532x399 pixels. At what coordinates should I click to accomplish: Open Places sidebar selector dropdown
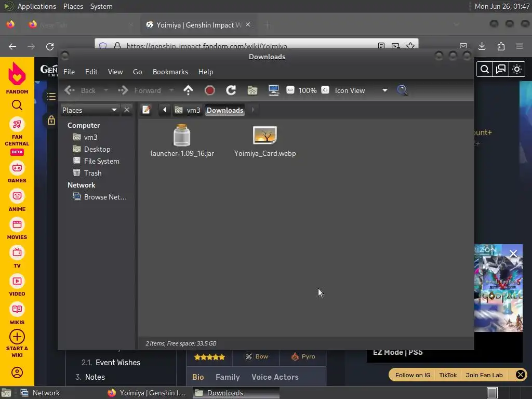[89, 110]
